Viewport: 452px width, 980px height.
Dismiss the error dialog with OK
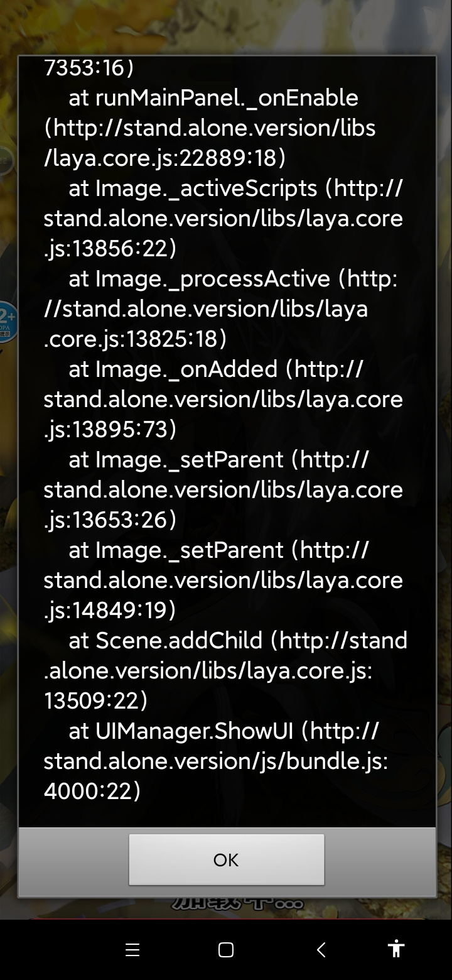pyautogui.click(x=226, y=859)
